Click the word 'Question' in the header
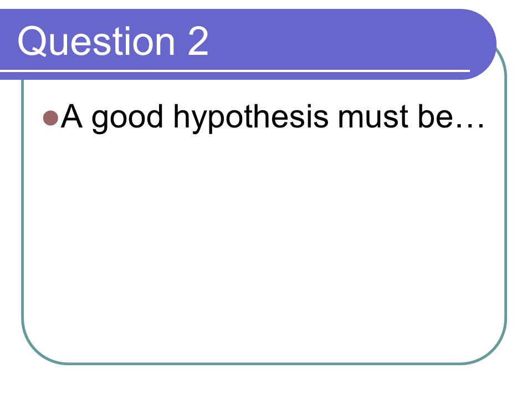The width and height of the screenshot is (532, 399). (96, 42)
